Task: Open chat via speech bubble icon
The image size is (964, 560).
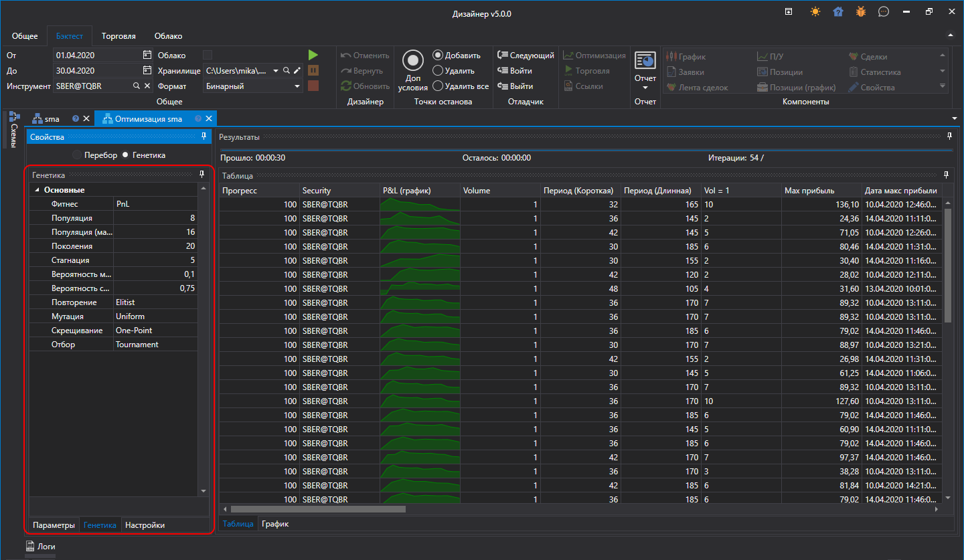Action: 884,11
